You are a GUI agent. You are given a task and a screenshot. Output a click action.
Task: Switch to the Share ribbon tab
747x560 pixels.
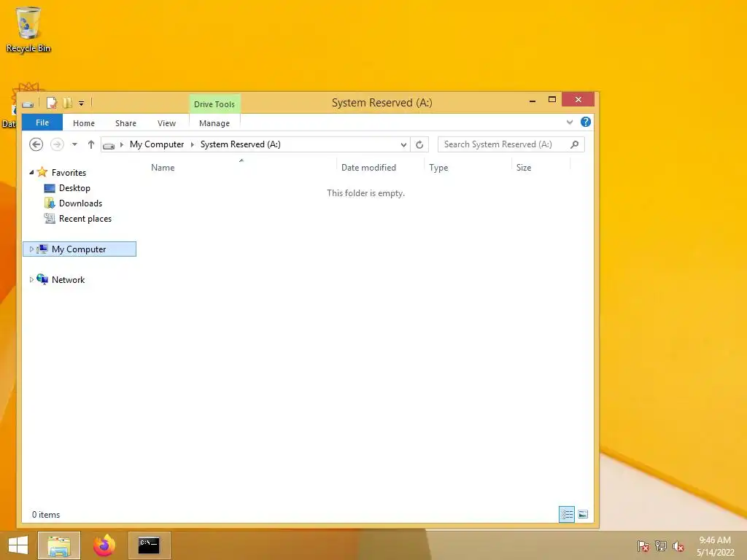(125, 123)
